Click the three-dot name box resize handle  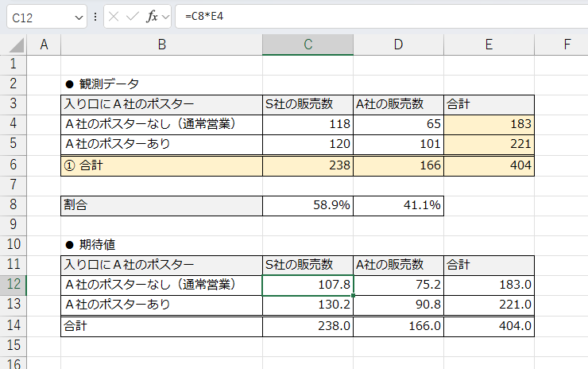pyautogui.click(x=95, y=16)
